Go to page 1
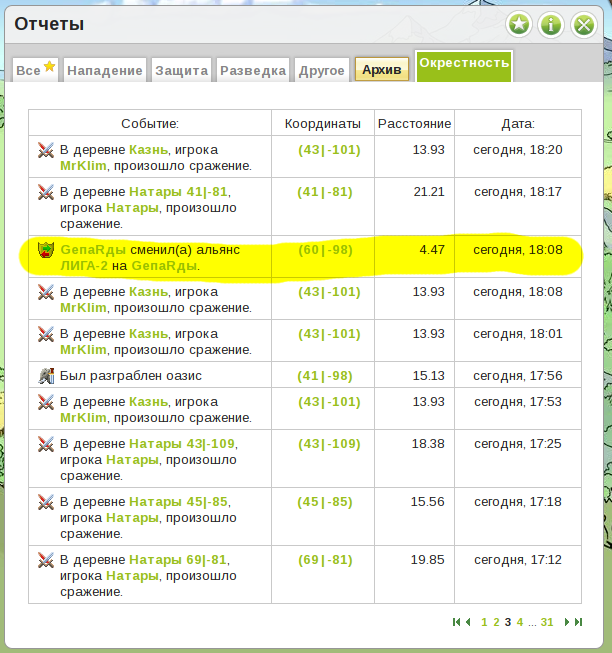This screenshot has width=612, height=653. pos(484,622)
